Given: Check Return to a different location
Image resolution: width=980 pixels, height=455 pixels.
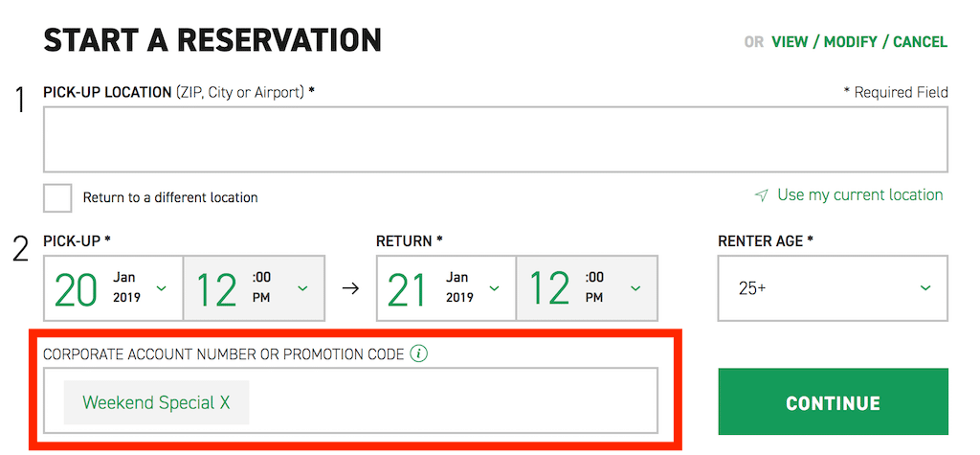Looking at the screenshot, I should tap(57, 197).
